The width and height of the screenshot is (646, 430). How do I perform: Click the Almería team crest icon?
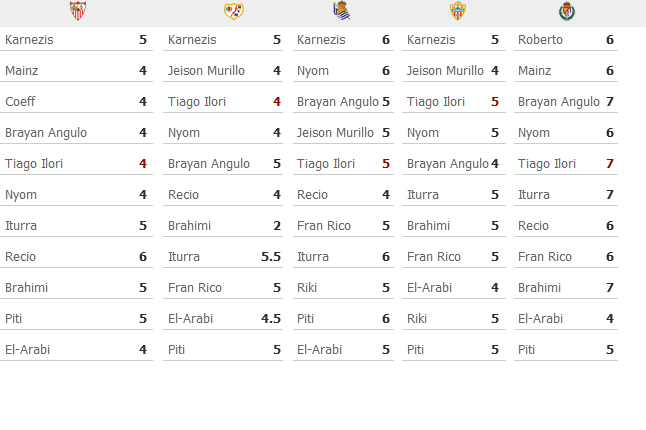click(x=457, y=11)
